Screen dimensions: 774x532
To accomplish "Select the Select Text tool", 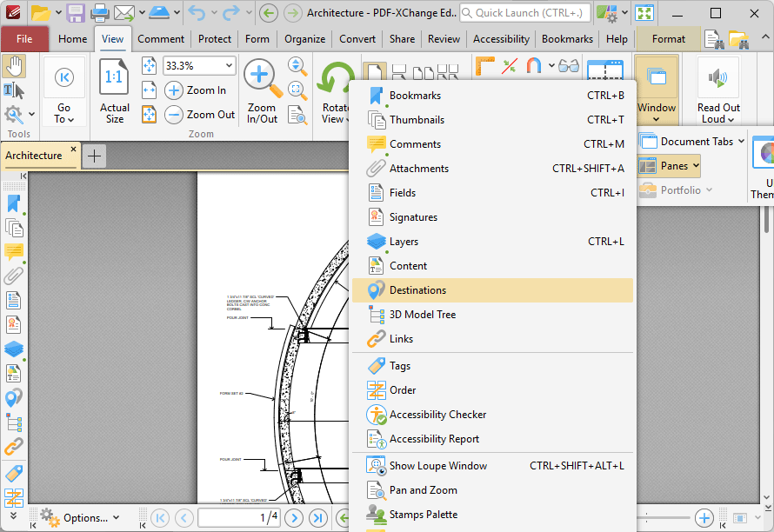I will (x=14, y=90).
